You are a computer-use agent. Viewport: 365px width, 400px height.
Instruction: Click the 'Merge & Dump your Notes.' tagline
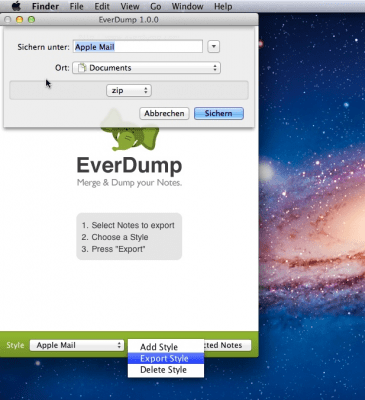(129, 183)
